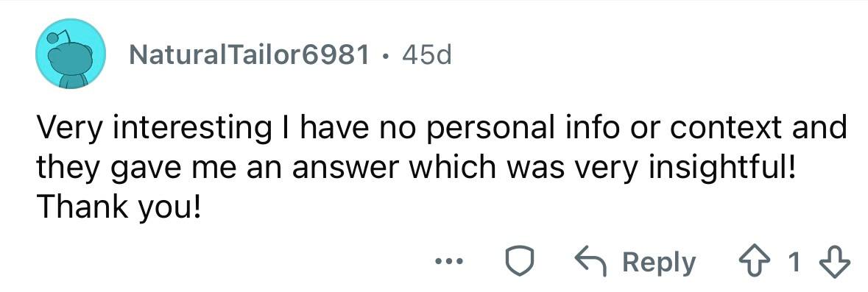Open the 45d timestamp permalink
The height and width of the screenshot is (292, 868).
(427, 54)
